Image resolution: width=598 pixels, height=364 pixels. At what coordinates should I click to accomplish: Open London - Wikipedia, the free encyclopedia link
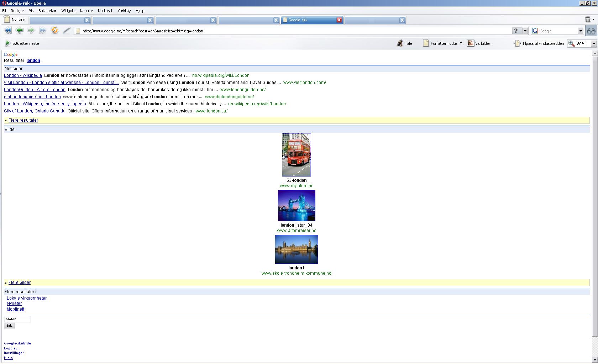click(x=45, y=104)
